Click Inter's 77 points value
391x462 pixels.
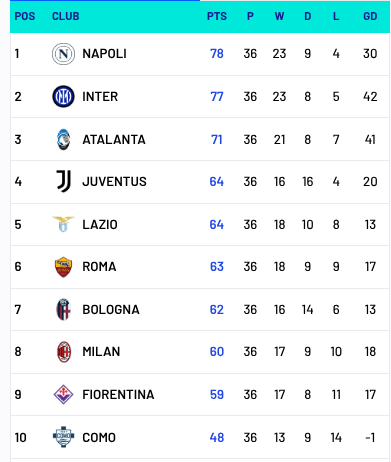coord(217,97)
